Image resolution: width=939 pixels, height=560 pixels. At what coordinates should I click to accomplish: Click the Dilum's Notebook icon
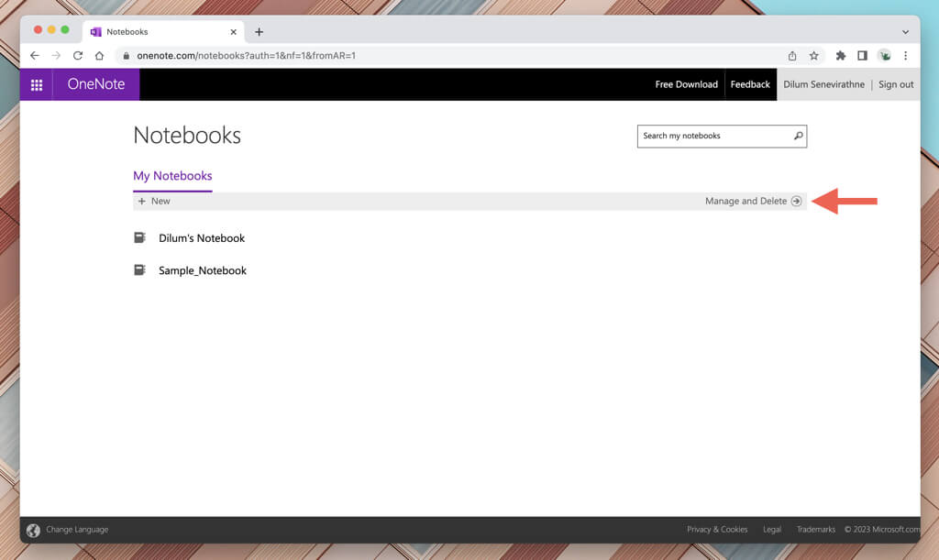click(x=139, y=238)
